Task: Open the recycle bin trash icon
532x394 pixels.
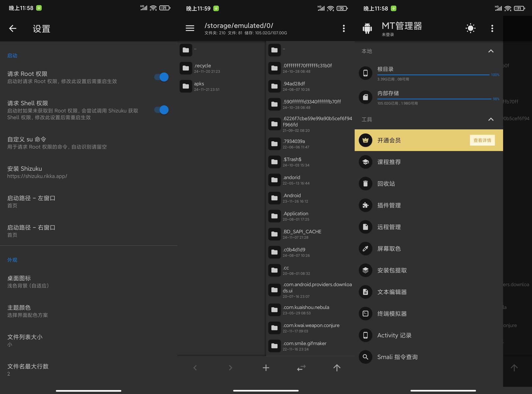Action: click(x=366, y=184)
